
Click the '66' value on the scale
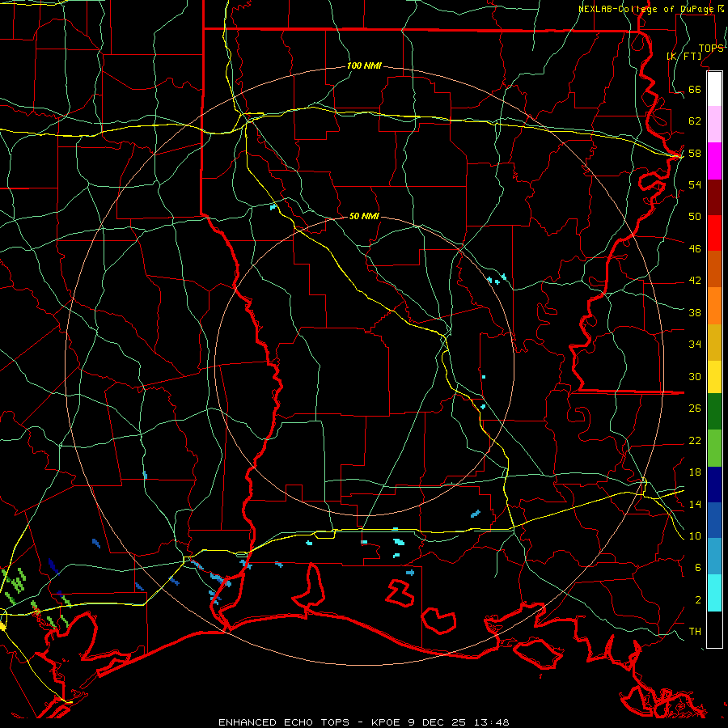tap(695, 89)
